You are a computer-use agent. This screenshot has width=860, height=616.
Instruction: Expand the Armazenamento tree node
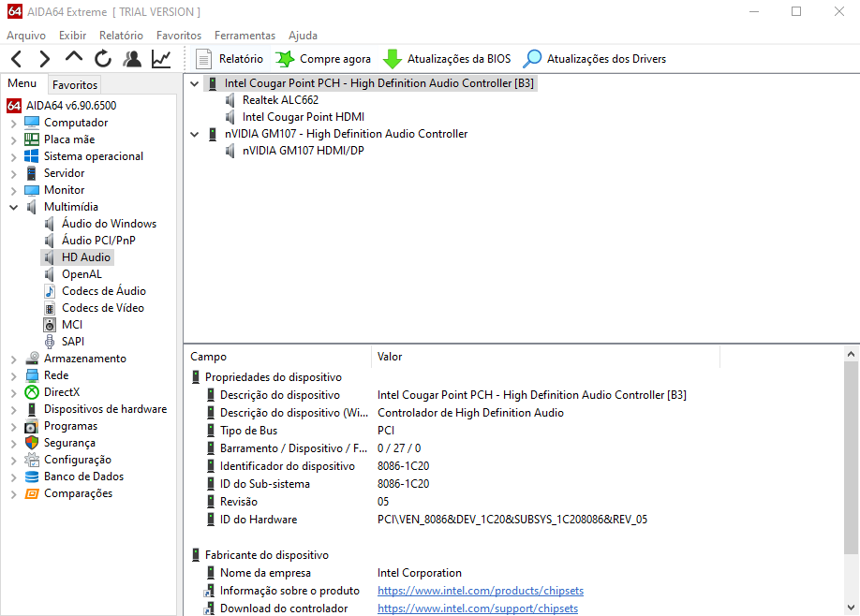14,359
